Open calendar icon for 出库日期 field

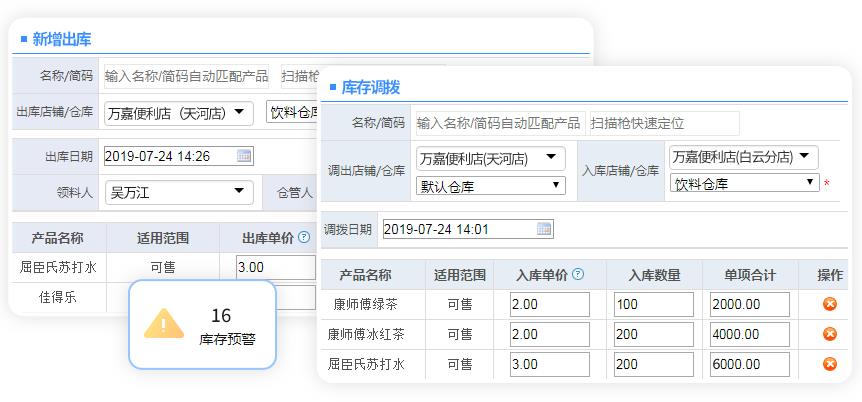pos(244,156)
